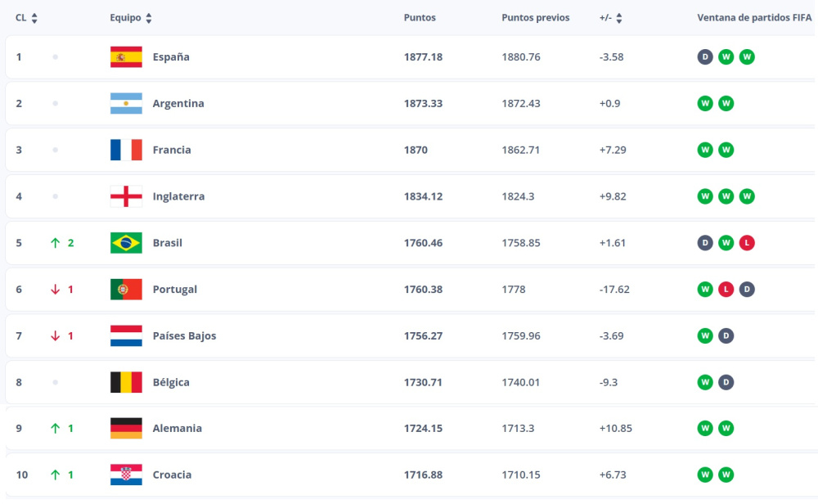Select the Bélgica team name

171,382
